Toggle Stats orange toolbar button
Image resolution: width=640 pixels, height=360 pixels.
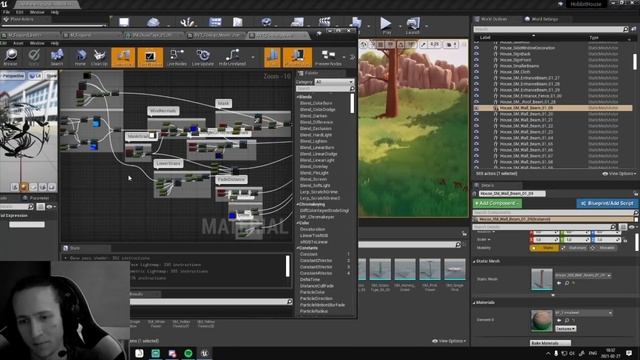click(x=272, y=57)
